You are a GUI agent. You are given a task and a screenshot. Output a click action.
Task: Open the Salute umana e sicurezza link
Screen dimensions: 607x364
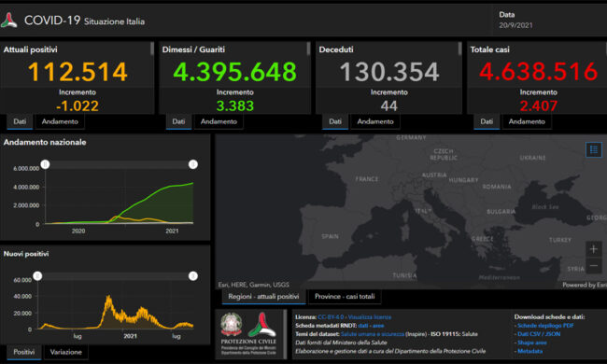click(x=373, y=334)
